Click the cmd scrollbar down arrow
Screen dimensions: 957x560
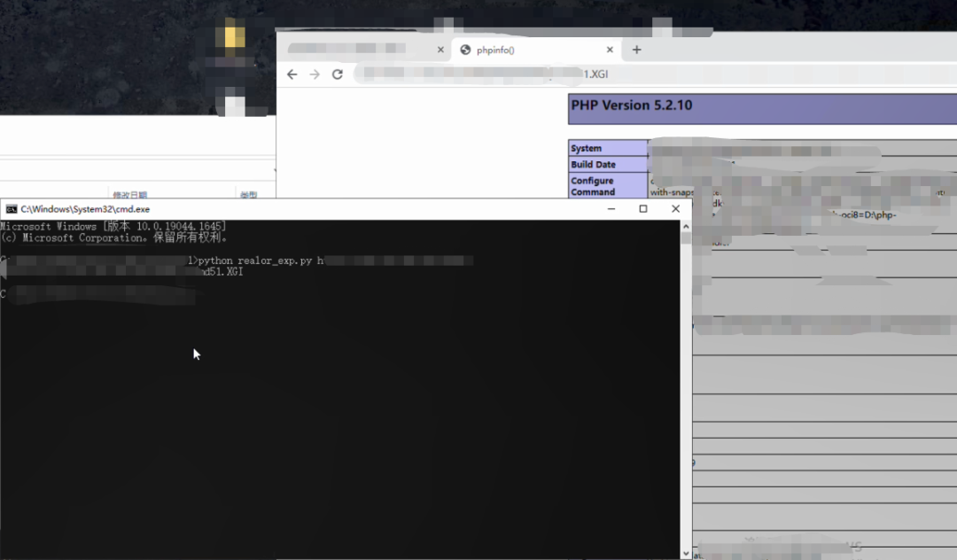(686, 554)
